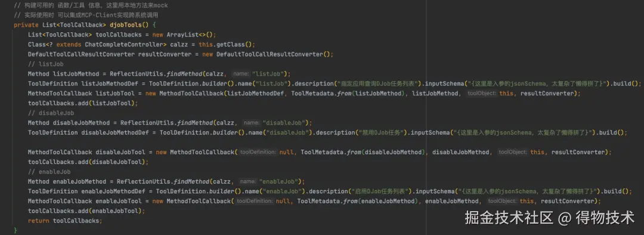
Task: Click the name: hint before "enableJob" string
Action: [248, 181]
